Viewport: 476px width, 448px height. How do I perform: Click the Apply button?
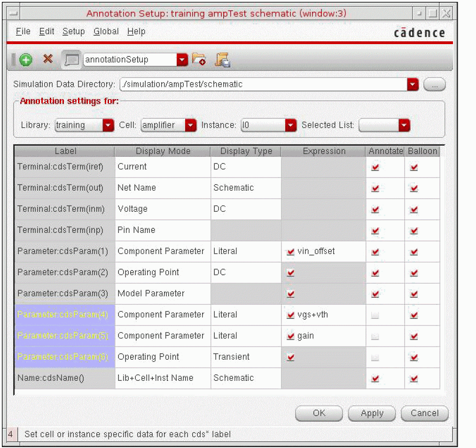click(372, 413)
